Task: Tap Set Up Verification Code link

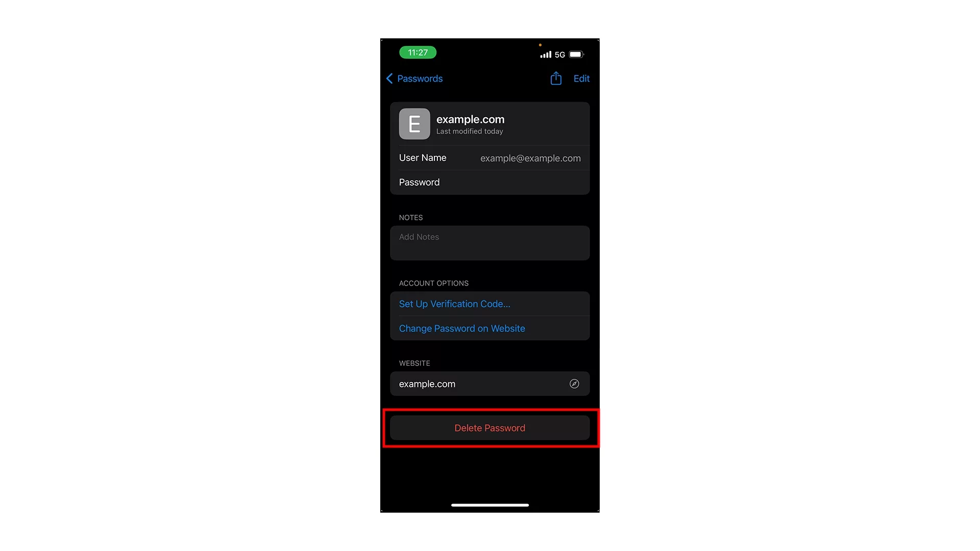Action: click(x=454, y=304)
